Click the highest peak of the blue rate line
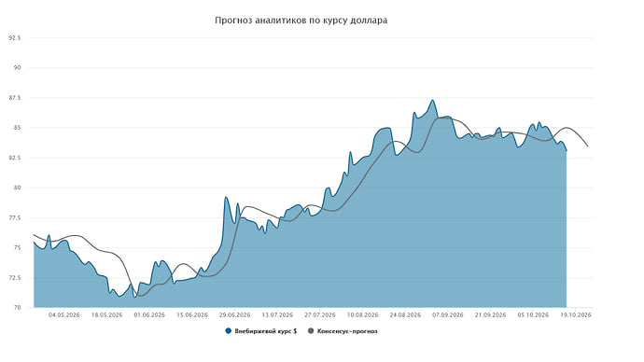 click(x=432, y=101)
